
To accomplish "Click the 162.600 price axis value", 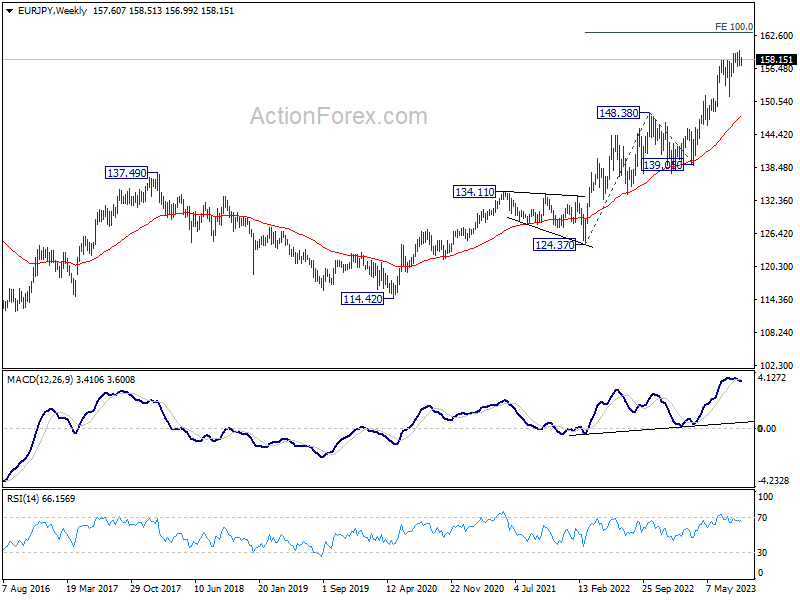I will click(x=777, y=36).
